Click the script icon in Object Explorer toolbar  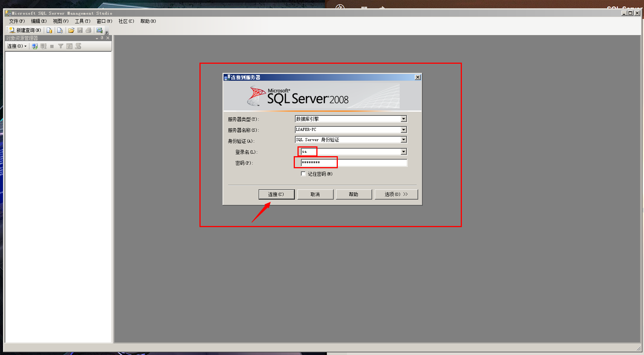coord(78,46)
